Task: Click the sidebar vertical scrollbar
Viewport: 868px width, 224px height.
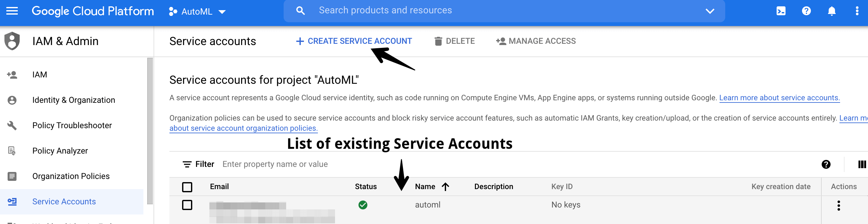Action: pos(150,131)
